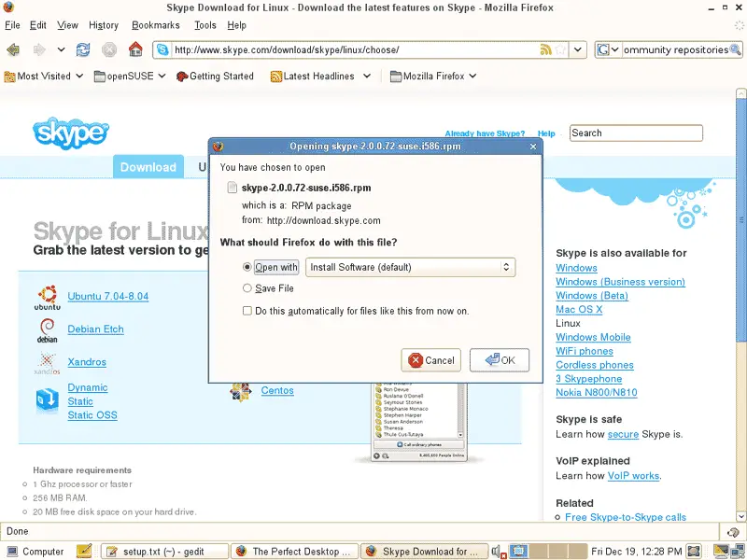This screenshot has width=747, height=560.
Task: Select the 'Open with' radio button
Action: click(x=247, y=267)
